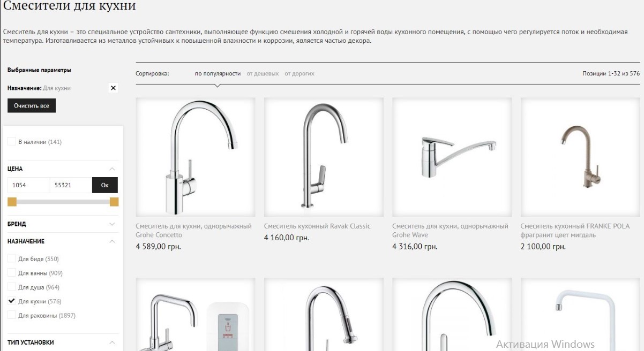Viewport: 644px width, 351px height.
Task: Apply price range with Ок button
Action: click(x=105, y=185)
